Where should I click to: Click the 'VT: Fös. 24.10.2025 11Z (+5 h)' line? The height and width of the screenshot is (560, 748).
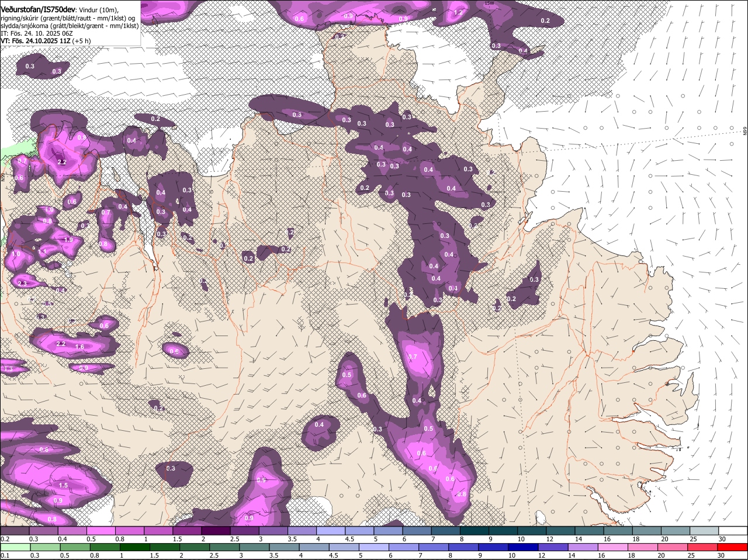pos(46,41)
